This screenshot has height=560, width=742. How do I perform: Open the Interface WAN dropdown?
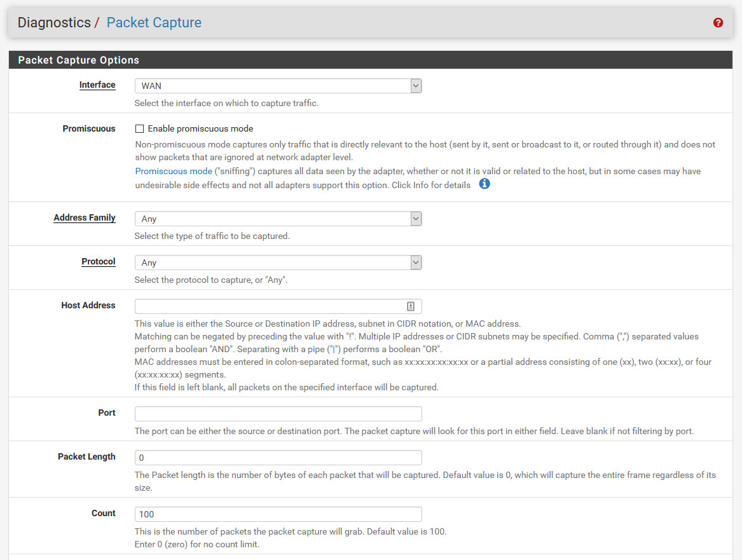278,86
